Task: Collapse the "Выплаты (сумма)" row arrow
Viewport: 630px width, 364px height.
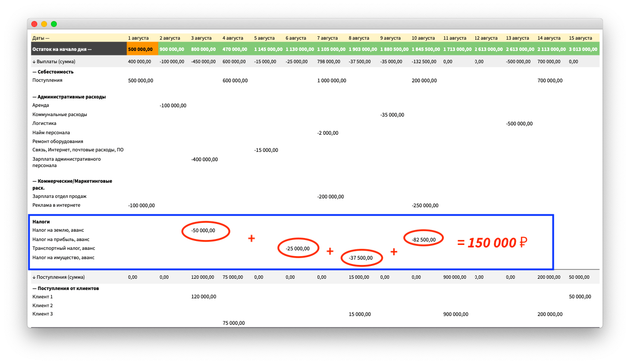Action: pyautogui.click(x=34, y=62)
